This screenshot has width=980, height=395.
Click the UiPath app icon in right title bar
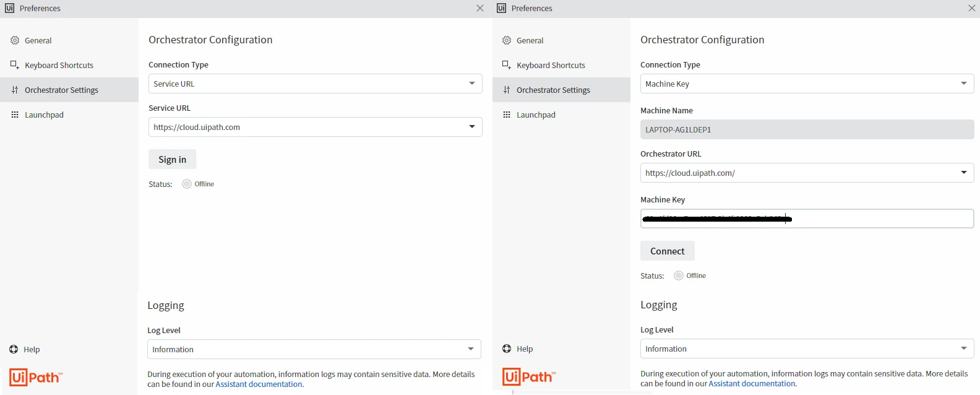pos(501,8)
